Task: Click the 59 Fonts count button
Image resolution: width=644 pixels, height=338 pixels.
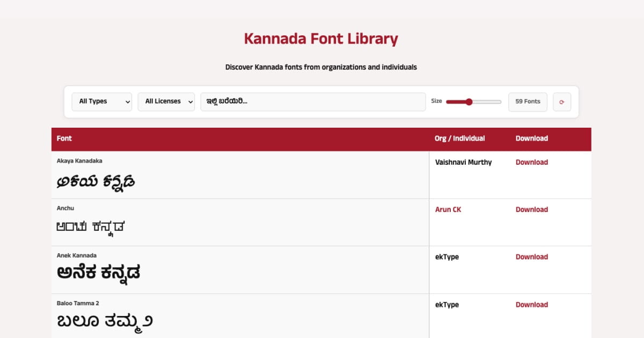Action: coord(528,101)
